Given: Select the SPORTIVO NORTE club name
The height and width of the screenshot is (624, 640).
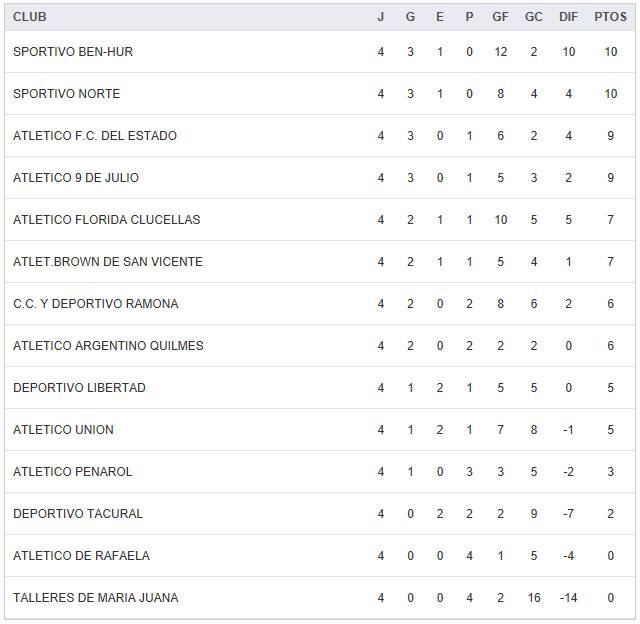Looking at the screenshot, I should [x=66, y=94].
